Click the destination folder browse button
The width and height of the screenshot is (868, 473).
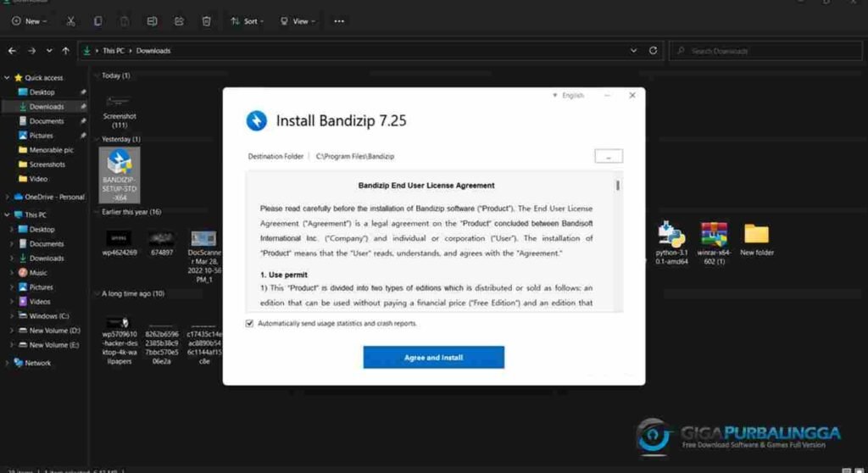[x=609, y=156]
